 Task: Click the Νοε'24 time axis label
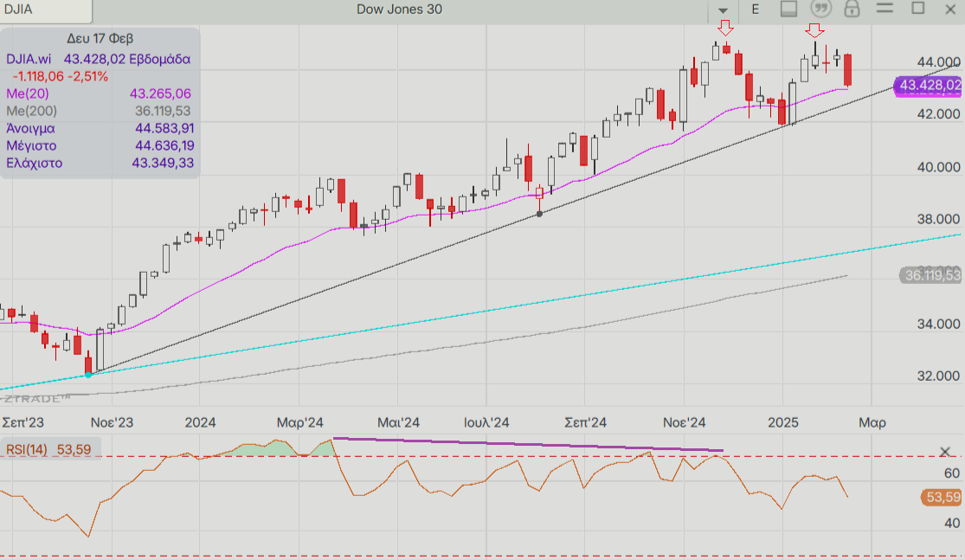click(685, 422)
